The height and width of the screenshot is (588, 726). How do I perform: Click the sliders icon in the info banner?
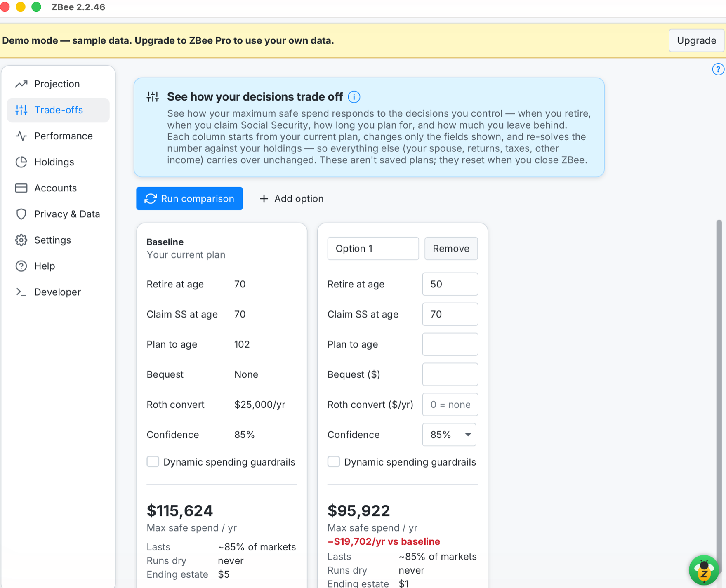(x=153, y=97)
